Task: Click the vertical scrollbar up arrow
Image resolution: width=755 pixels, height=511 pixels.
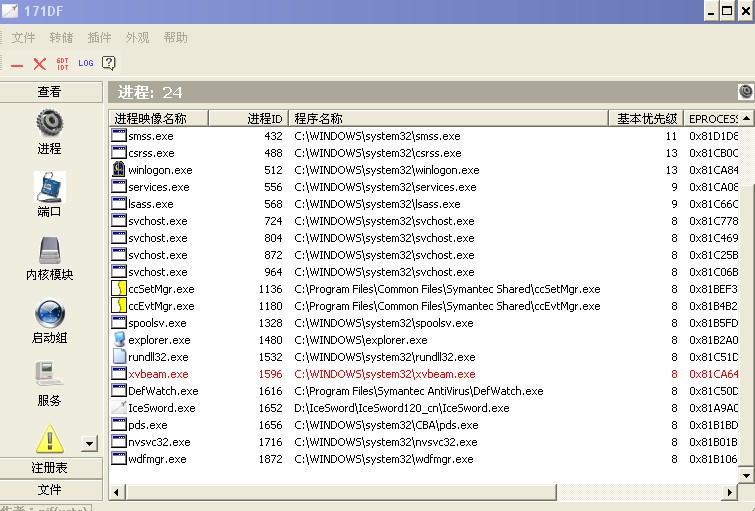Action: pyautogui.click(x=746, y=118)
